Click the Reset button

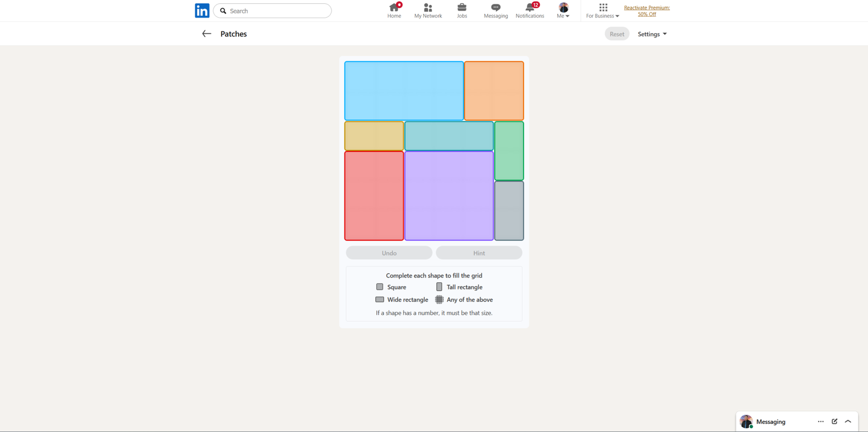coord(616,34)
